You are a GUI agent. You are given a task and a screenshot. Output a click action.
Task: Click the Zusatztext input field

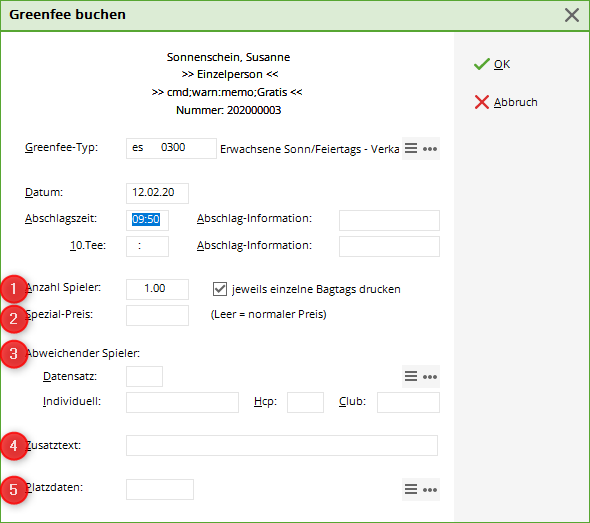pos(282,445)
